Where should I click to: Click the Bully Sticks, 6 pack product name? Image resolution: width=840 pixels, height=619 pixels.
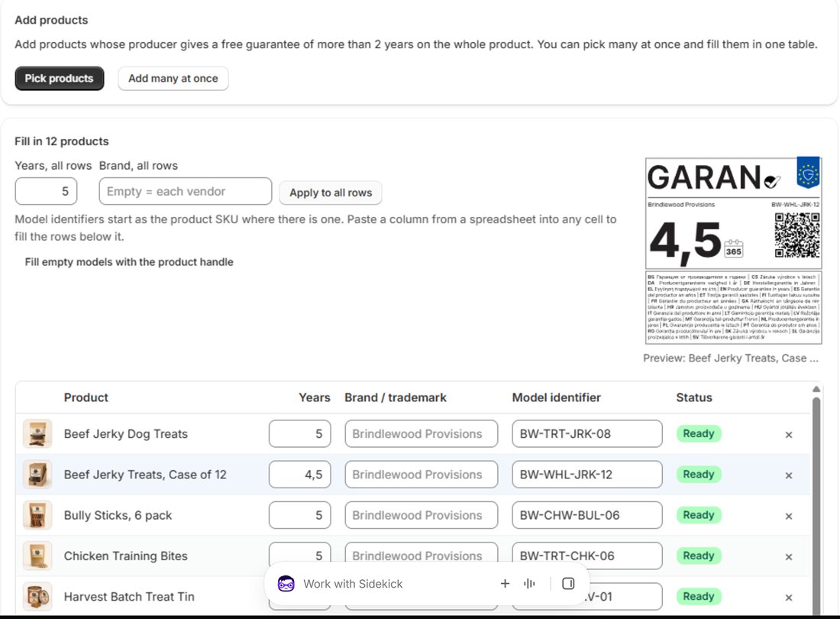coord(118,516)
